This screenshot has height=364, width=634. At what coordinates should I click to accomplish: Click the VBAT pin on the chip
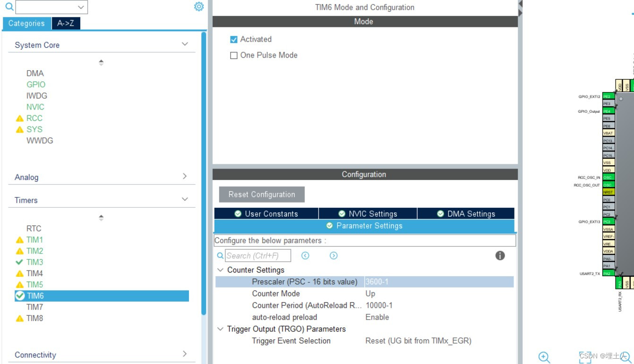coord(608,133)
